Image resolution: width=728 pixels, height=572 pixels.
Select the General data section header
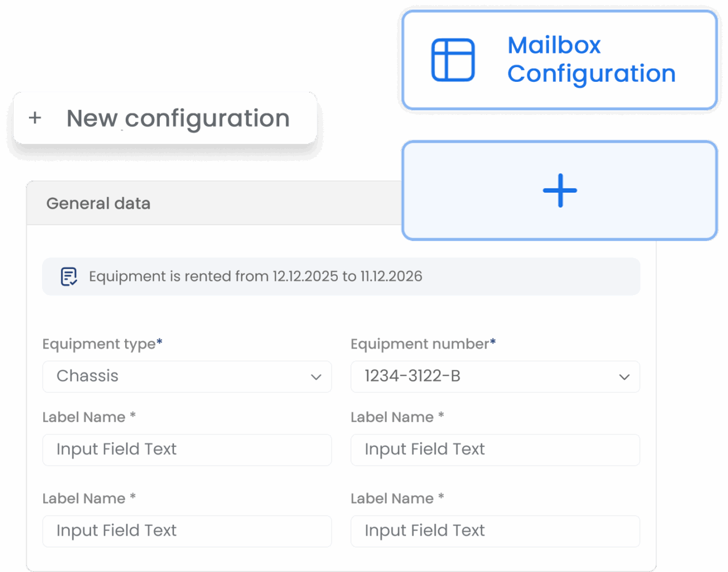coord(98,203)
